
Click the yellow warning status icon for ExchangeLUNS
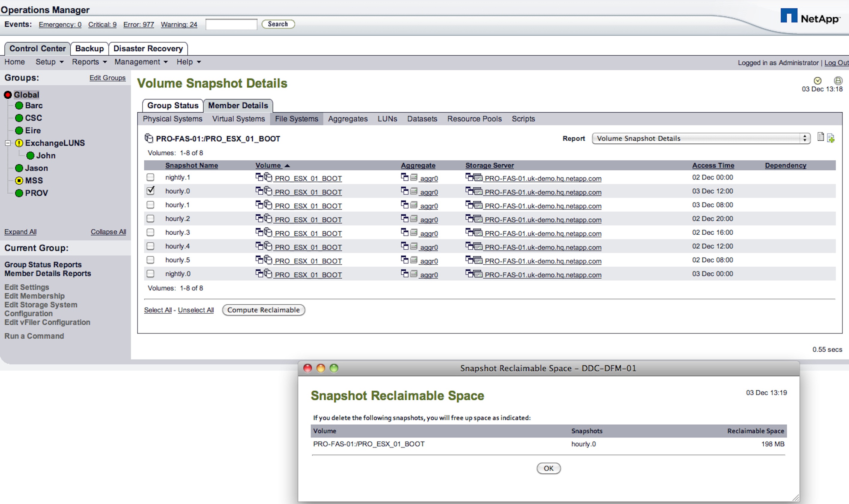coord(19,143)
